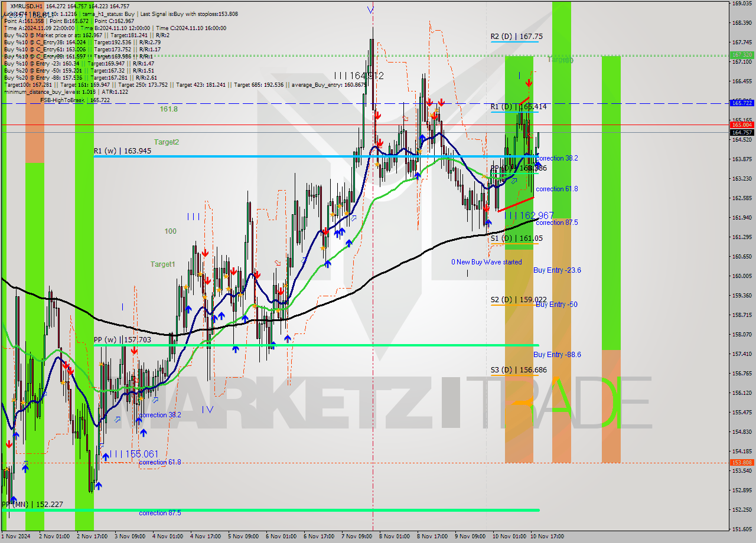This screenshot has width=756, height=543.
Task: Click 160.005 on the price axis
Action: tap(742, 276)
